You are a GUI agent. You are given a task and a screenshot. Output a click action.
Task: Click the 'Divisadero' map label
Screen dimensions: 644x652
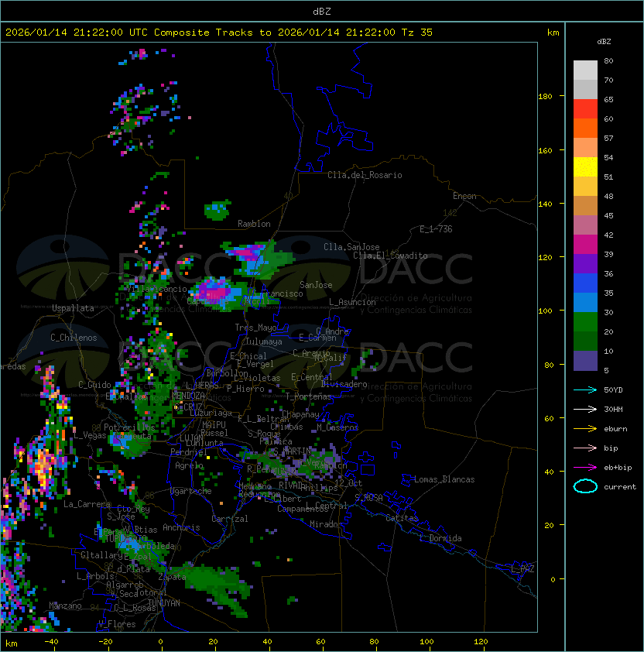pyautogui.click(x=344, y=384)
